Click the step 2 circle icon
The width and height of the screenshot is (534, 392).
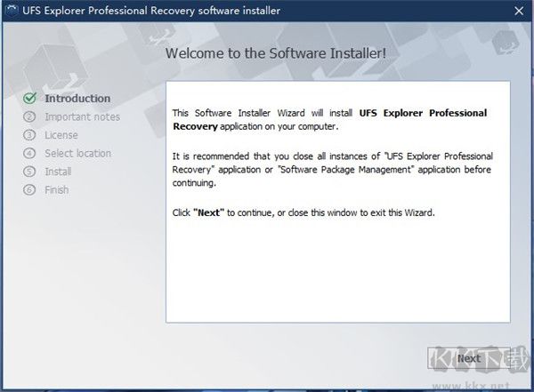point(29,116)
